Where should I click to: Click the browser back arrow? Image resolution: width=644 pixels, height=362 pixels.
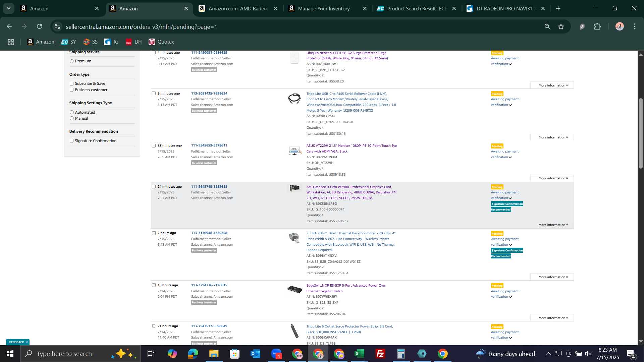pyautogui.click(x=9, y=26)
